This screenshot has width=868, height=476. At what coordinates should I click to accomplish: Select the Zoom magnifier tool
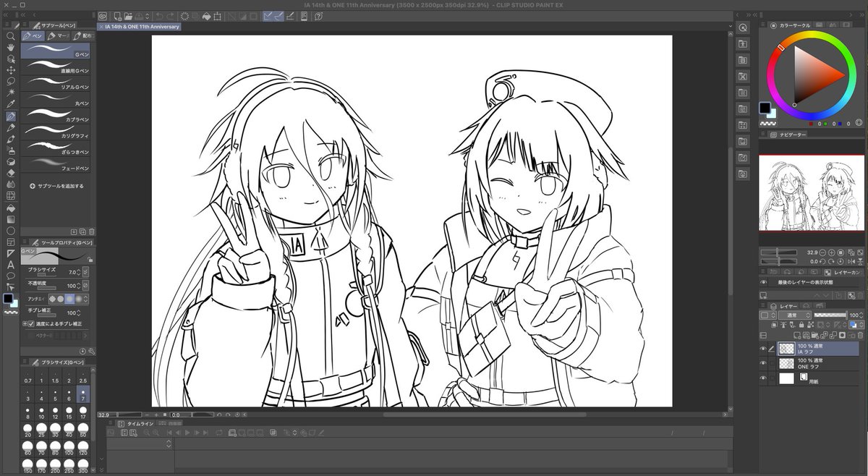[x=11, y=36]
